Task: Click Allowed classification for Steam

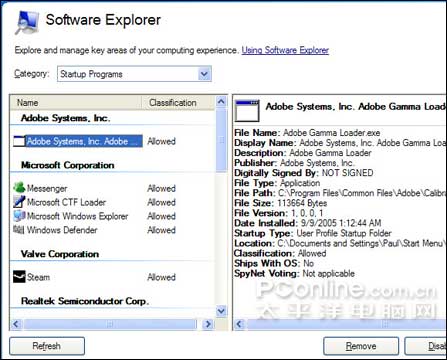Action: (161, 277)
